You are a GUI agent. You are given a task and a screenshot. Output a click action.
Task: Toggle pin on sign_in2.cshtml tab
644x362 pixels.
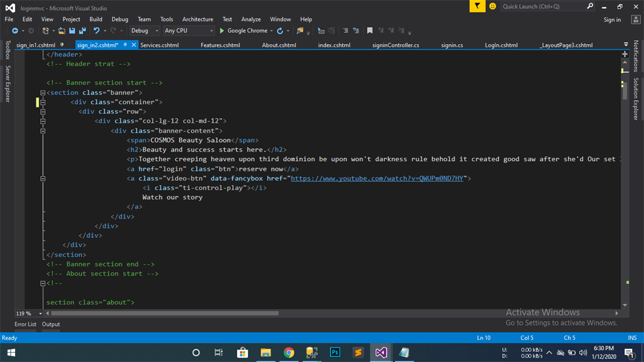[x=125, y=45]
